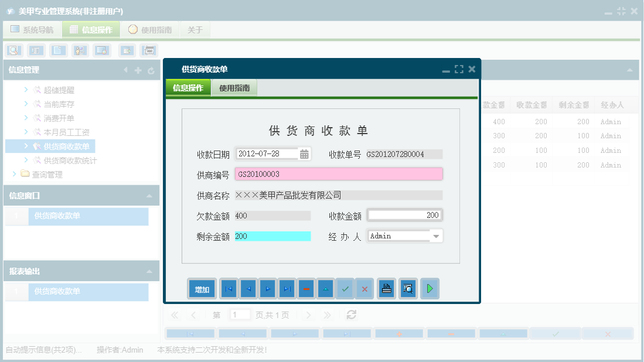Open the print preview icon
This screenshot has height=362, width=644.
[408, 288]
